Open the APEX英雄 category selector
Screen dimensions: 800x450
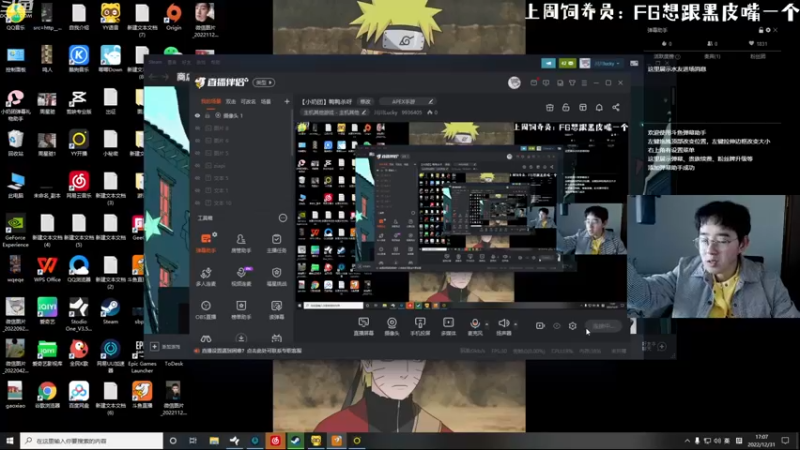tap(407, 102)
